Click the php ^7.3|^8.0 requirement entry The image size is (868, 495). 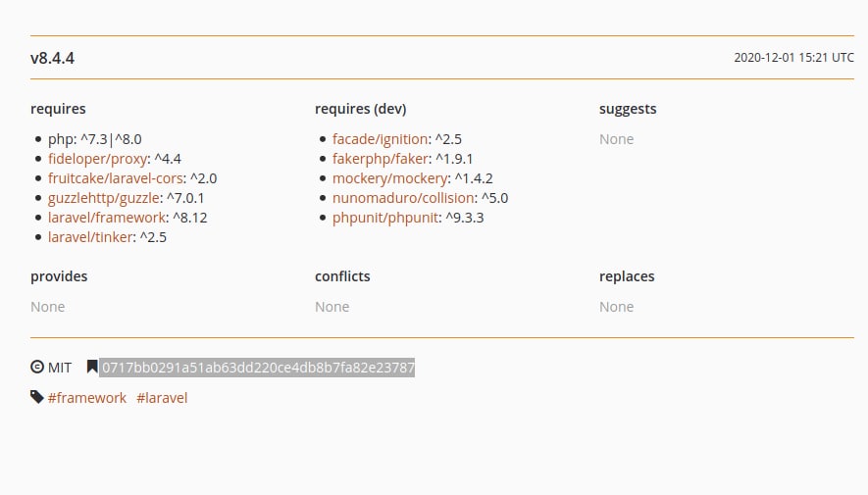click(95, 139)
